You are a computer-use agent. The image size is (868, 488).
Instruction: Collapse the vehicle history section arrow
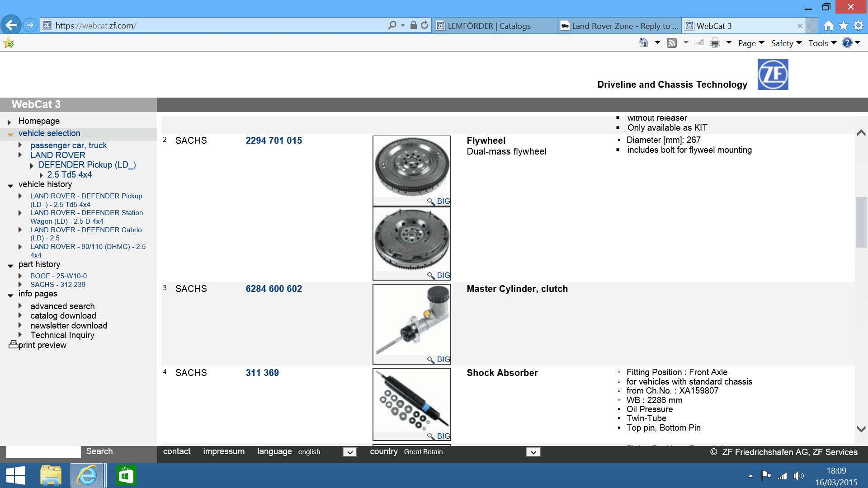pyautogui.click(x=10, y=185)
